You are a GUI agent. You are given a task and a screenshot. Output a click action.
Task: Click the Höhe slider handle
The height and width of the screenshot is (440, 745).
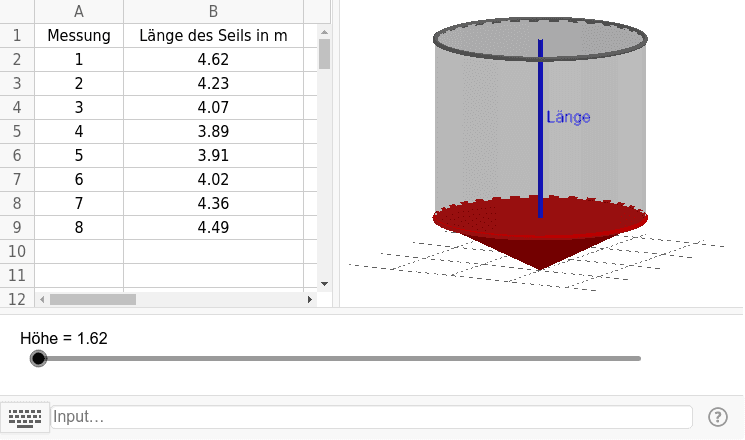point(38,358)
